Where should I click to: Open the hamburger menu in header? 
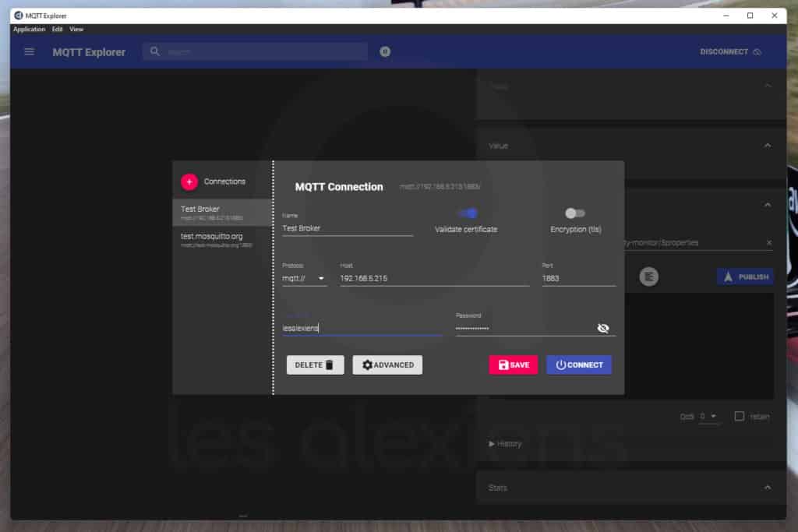tap(30, 52)
